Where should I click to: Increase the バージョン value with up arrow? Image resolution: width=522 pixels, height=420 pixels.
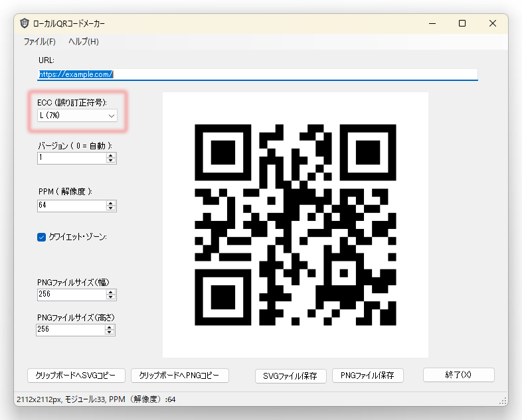pyautogui.click(x=111, y=155)
